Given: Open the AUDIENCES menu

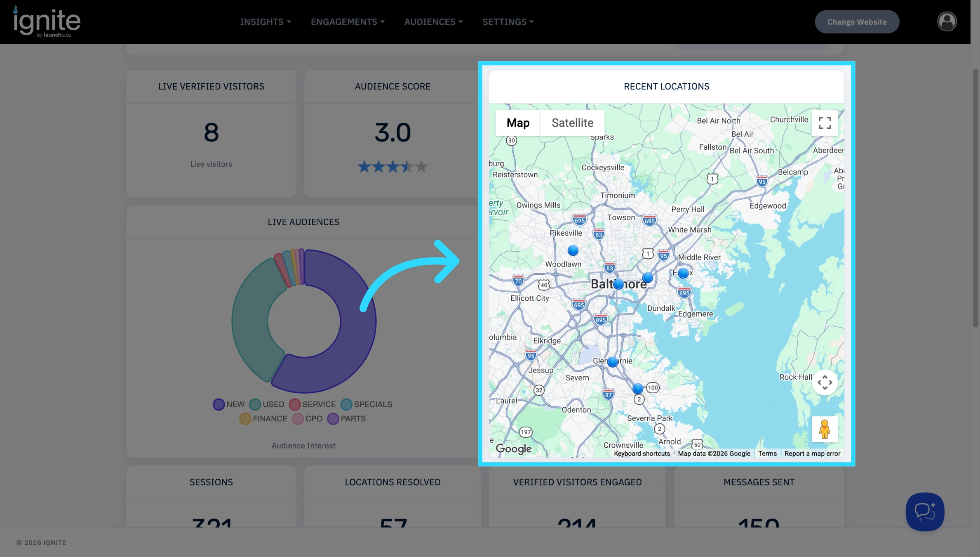Looking at the screenshot, I should point(433,22).
